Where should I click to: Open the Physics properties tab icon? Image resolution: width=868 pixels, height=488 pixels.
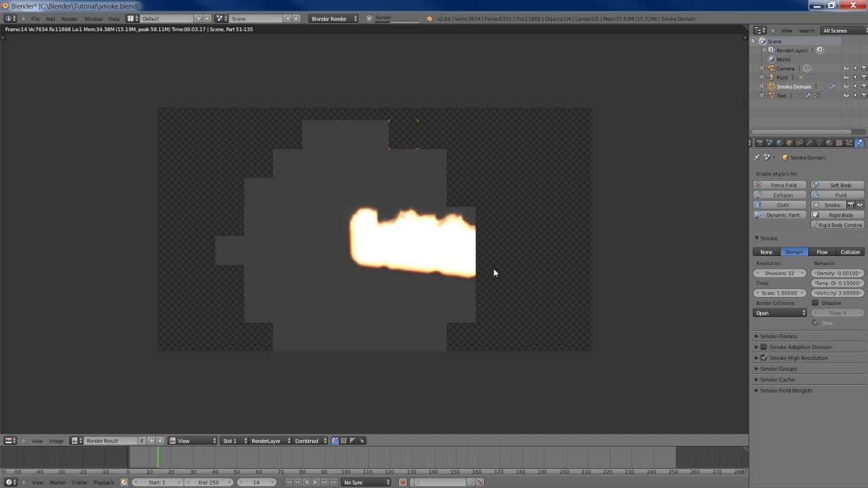pos(859,142)
